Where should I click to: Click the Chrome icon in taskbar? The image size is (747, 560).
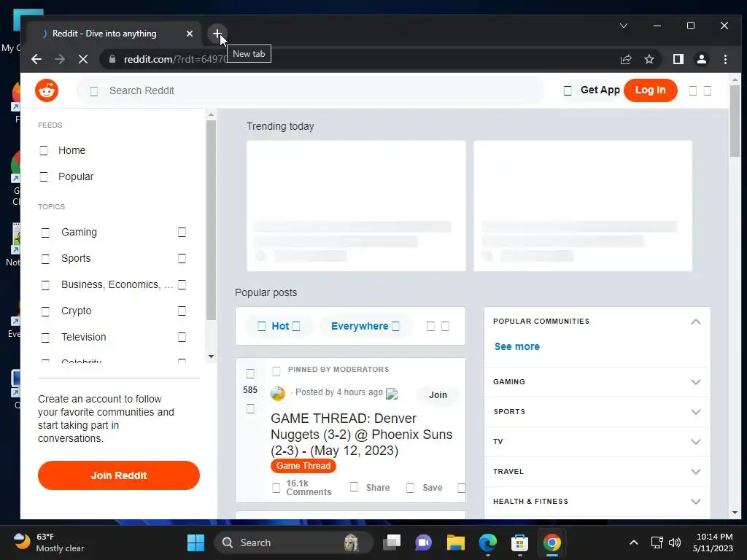click(551, 542)
